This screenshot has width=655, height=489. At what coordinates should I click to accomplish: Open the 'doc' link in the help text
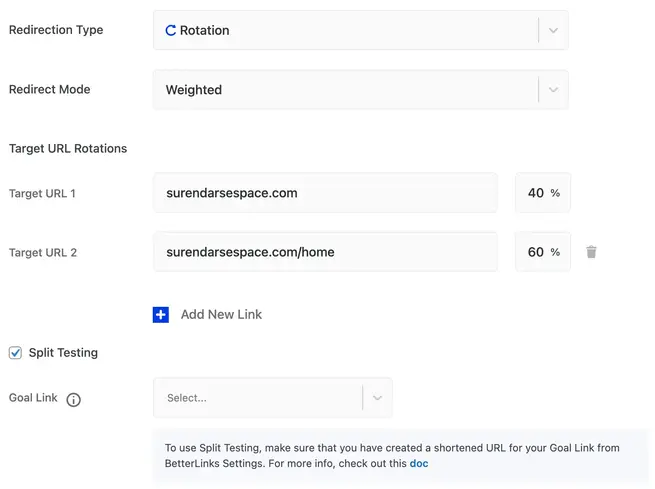pos(419,464)
